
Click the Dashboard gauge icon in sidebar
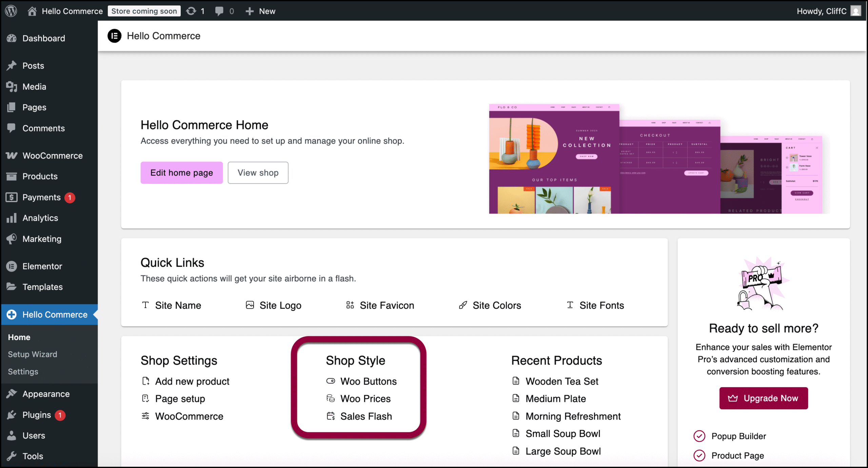click(x=12, y=38)
